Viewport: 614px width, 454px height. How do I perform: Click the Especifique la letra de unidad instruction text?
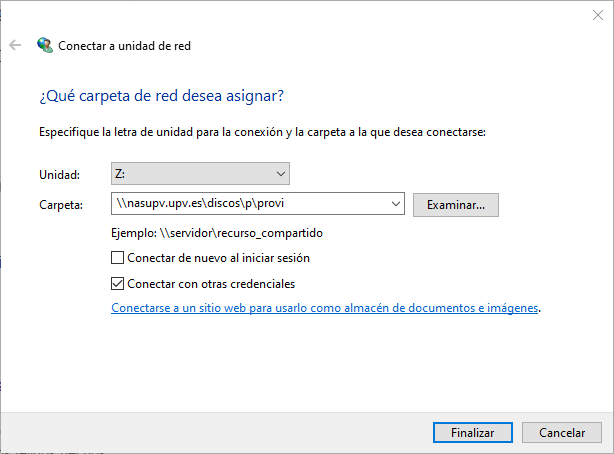pyautogui.click(x=262, y=131)
